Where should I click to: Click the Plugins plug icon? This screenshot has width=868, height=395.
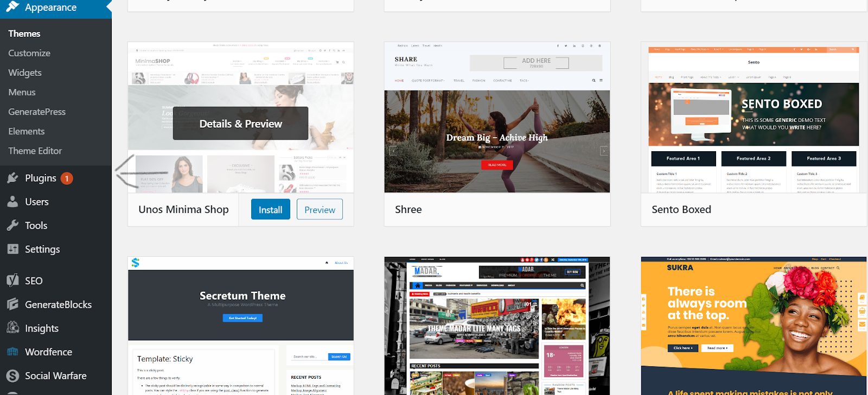pyautogui.click(x=12, y=178)
